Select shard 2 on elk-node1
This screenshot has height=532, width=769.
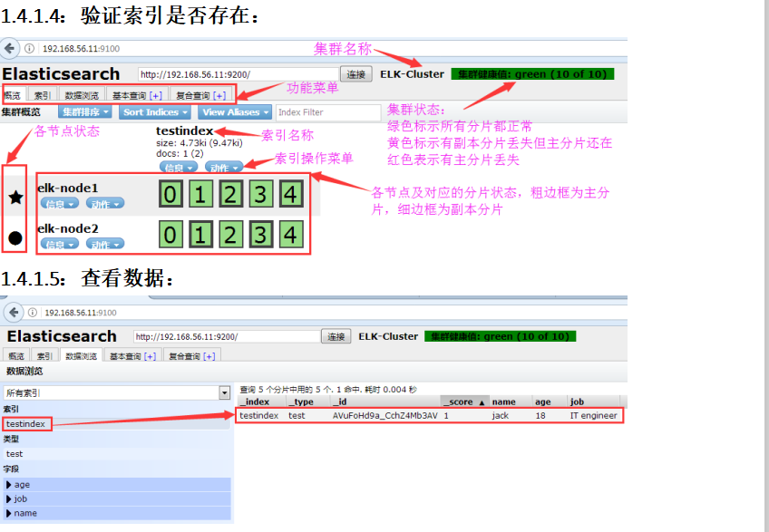click(230, 194)
